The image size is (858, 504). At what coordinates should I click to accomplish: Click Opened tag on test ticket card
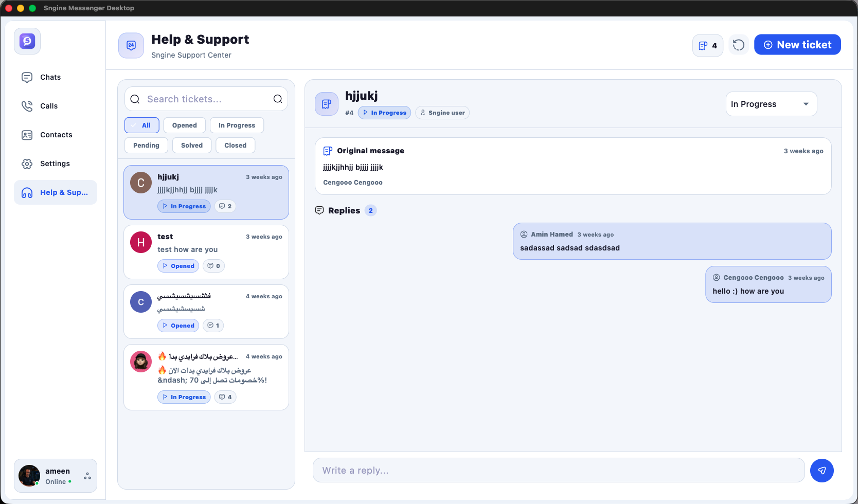178,266
